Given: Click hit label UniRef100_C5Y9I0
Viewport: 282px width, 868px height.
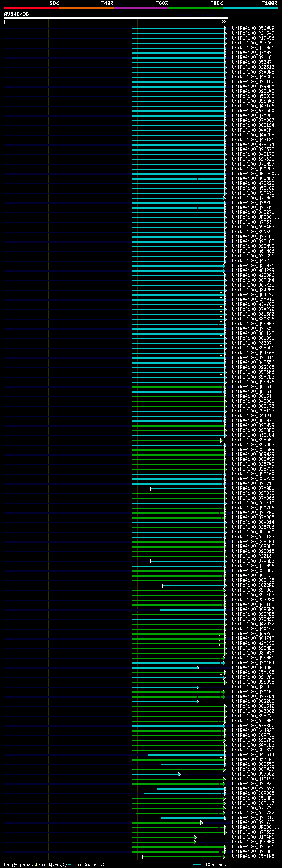Looking at the screenshot, I should pos(253,299).
